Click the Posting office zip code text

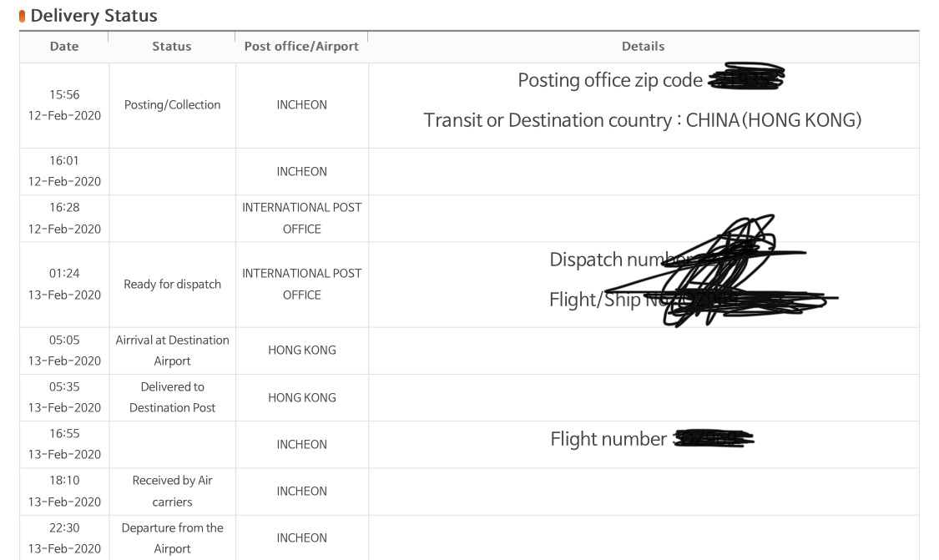tap(609, 79)
